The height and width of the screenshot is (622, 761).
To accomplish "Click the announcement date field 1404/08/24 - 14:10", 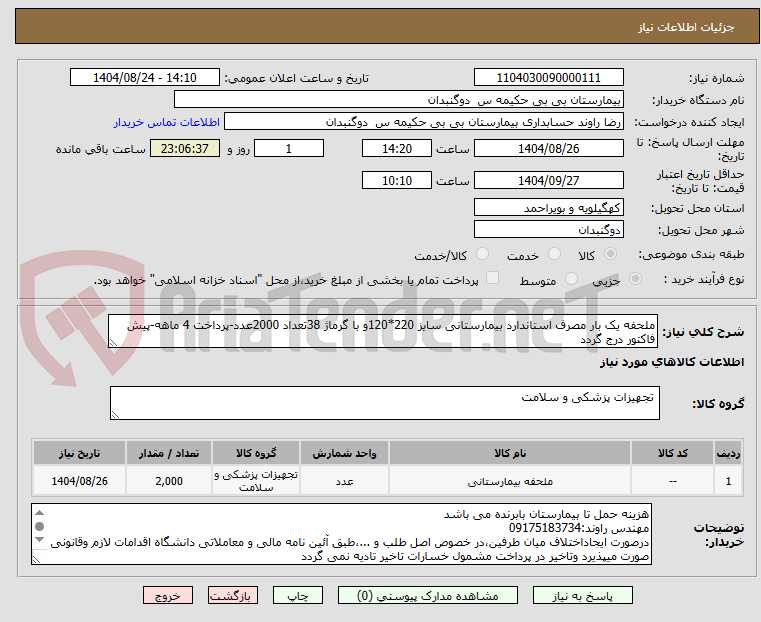I will click(145, 78).
